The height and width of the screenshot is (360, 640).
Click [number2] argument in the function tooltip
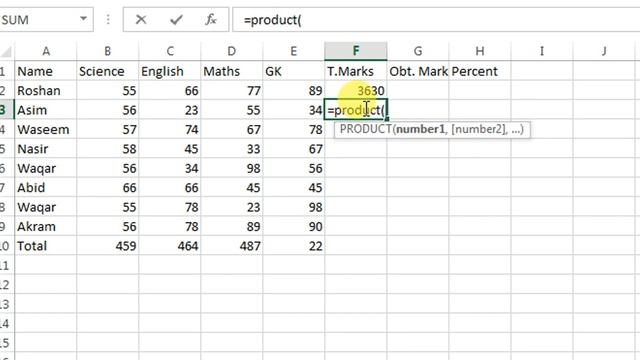pos(479,129)
